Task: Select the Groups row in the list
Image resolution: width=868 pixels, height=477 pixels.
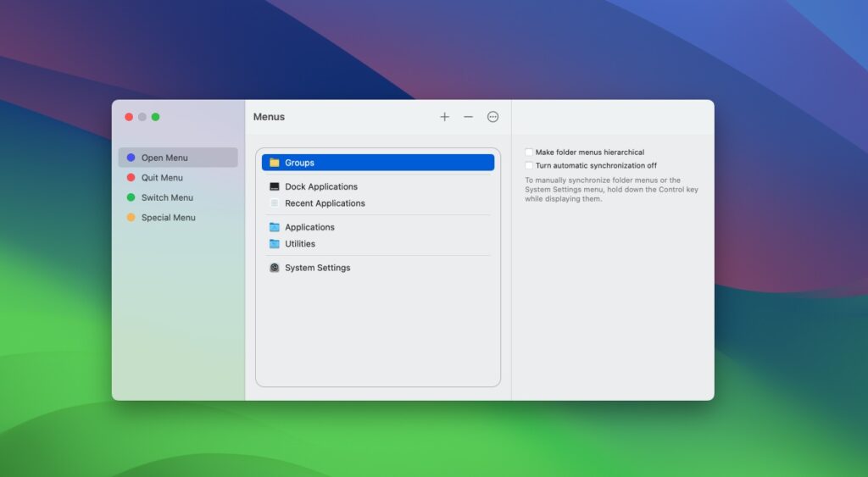Action: tap(378, 163)
